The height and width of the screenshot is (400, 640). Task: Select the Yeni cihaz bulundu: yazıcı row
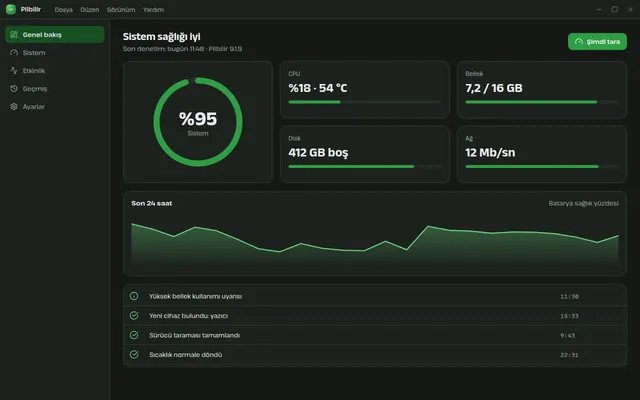point(375,316)
